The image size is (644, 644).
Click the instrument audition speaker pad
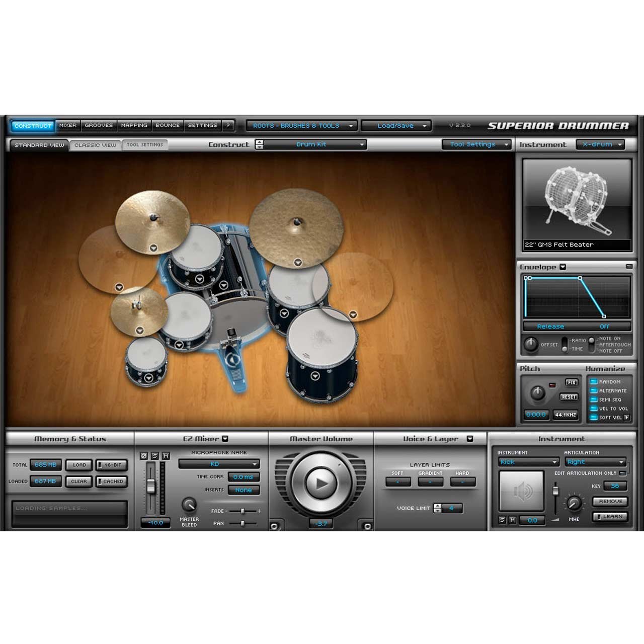pos(521,491)
